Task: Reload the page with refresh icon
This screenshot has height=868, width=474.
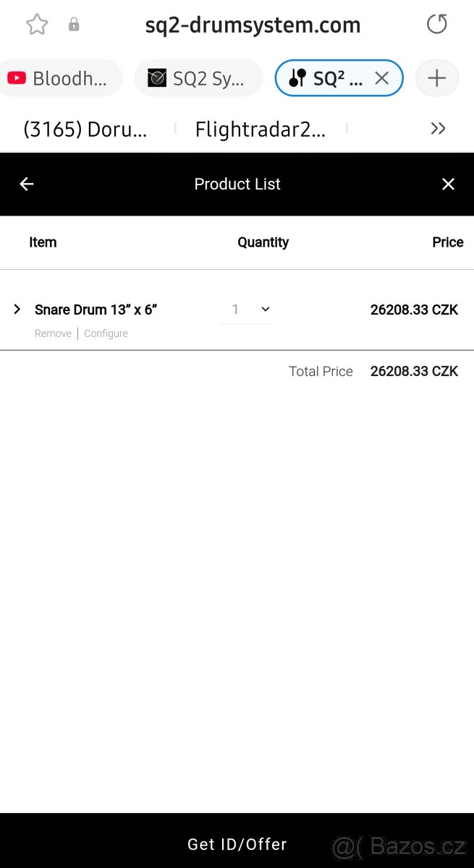Action: coord(436,25)
